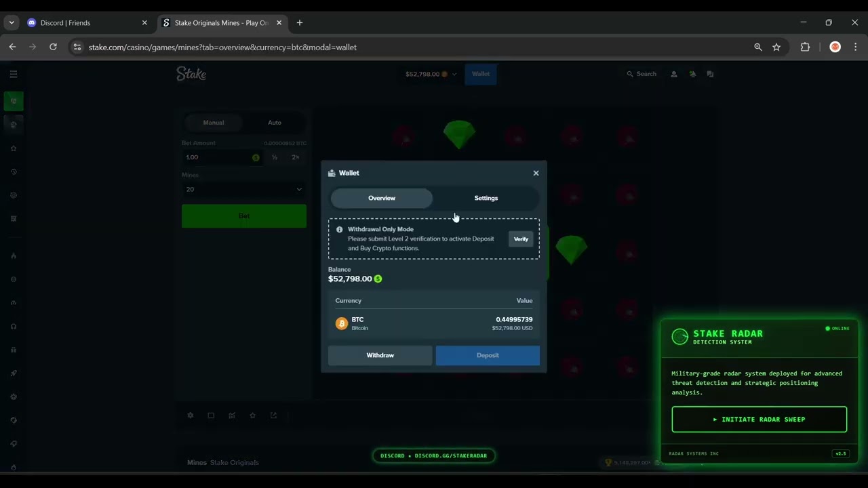Open live stats chart icon
Image resolution: width=868 pixels, height=488 pixels.
(x=232, y=415)
